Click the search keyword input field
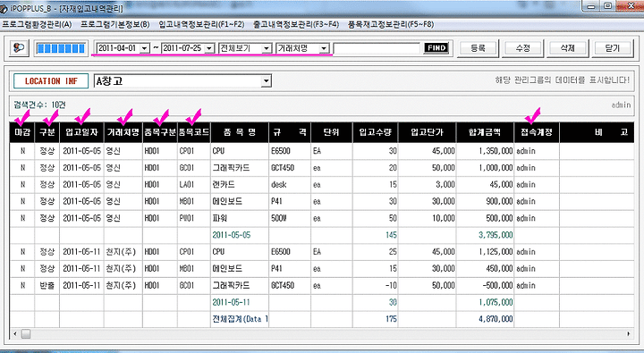 tap(377, 48)
